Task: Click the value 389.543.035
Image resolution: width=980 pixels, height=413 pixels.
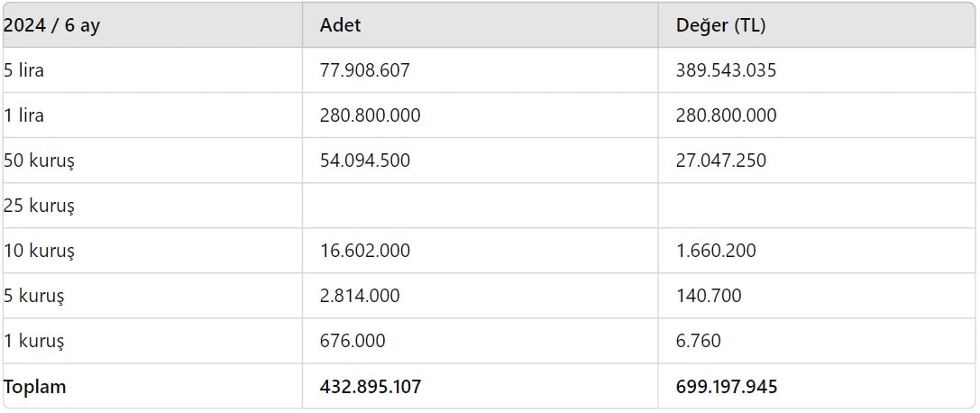Action: pos(727,70)
